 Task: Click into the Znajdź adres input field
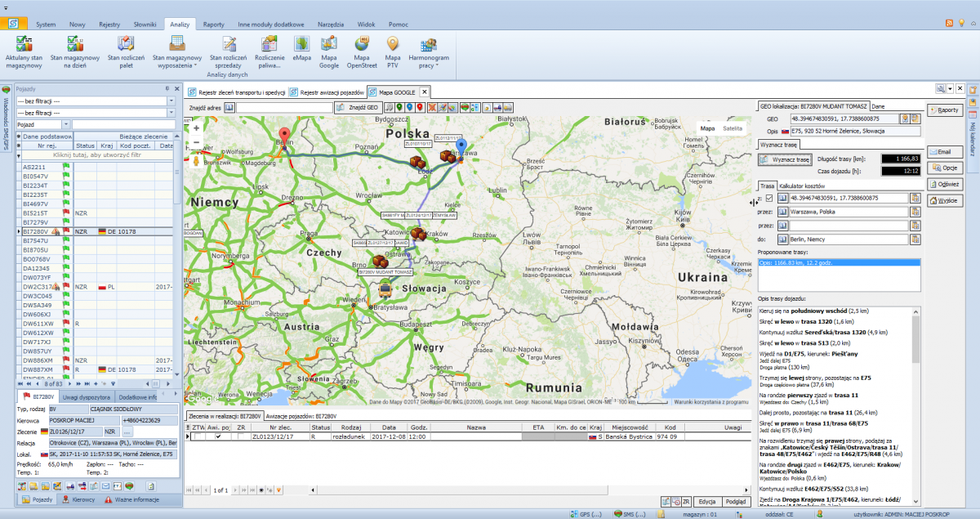coord(284,107)
